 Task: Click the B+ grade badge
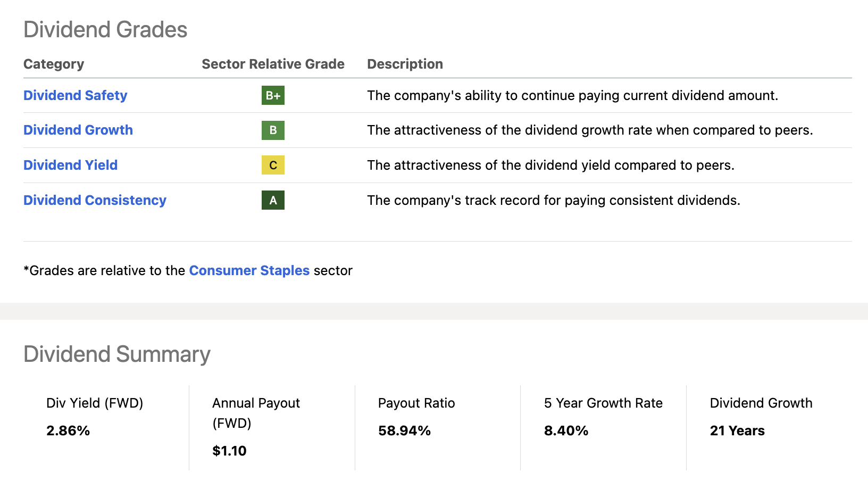click(273, 95)
